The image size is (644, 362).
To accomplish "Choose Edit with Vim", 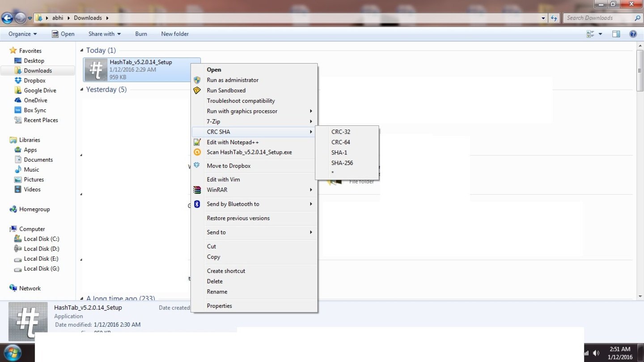I will 254,179.
